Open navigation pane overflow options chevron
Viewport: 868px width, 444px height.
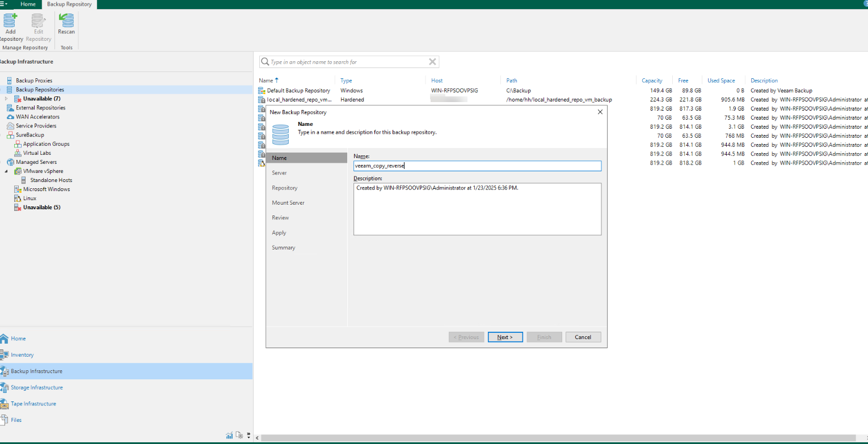coord(248,435)
